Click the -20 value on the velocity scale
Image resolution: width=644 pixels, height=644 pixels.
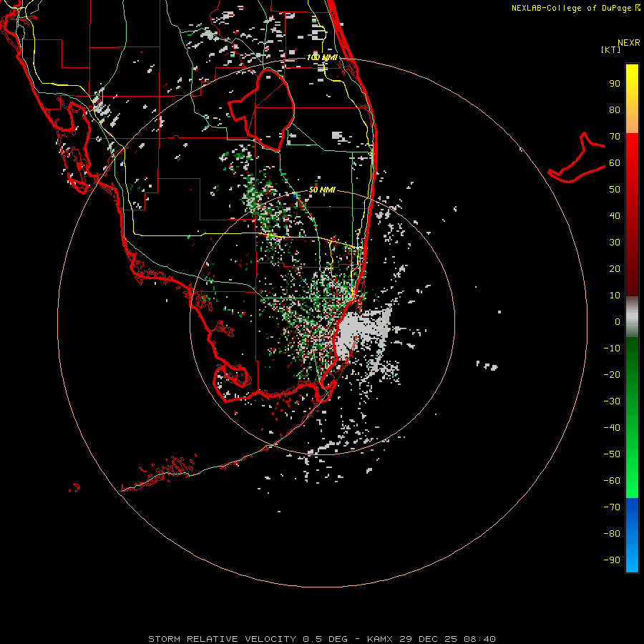612,375
